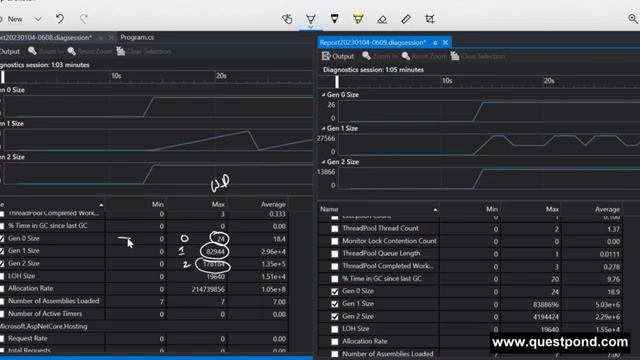This screenshot has width=640, height=360.
Task: Click the timeline marker in left session ruler
Action: pyautogui.click(x=2, y=77)
